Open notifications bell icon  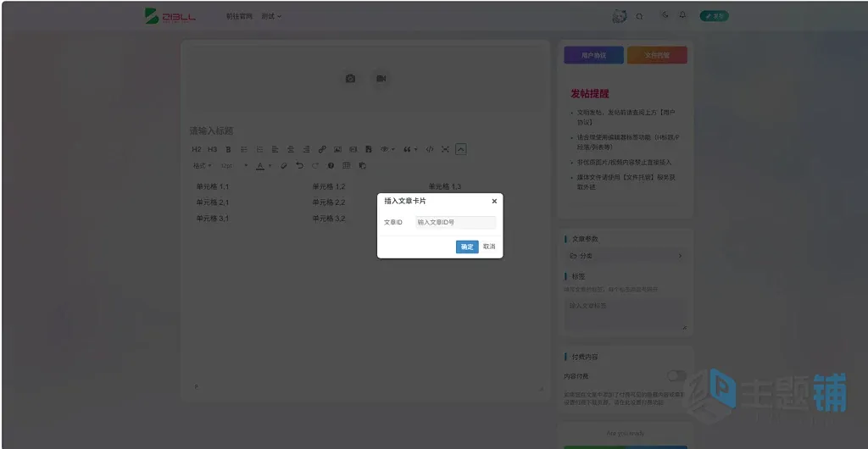pyautogui.click(x=682, y=15)
